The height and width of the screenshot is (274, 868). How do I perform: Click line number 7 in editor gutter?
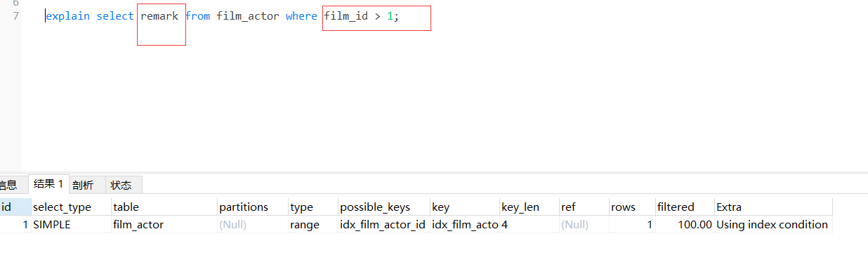(15, 15)
